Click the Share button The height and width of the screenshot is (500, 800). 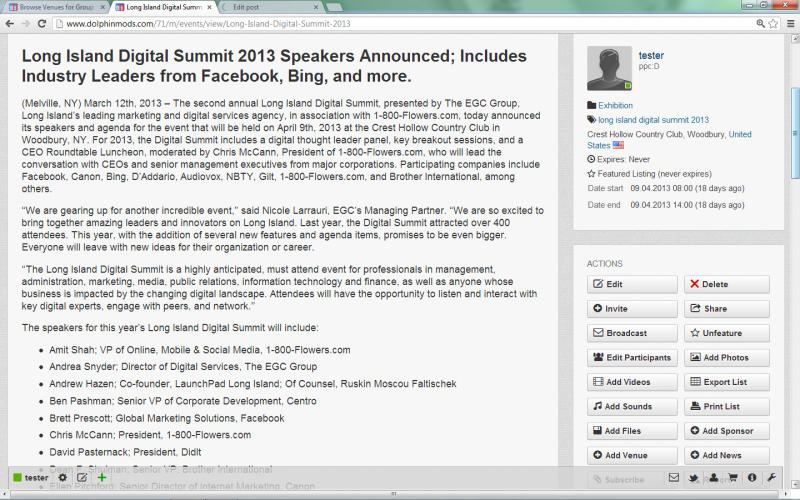tap(727, 309)
